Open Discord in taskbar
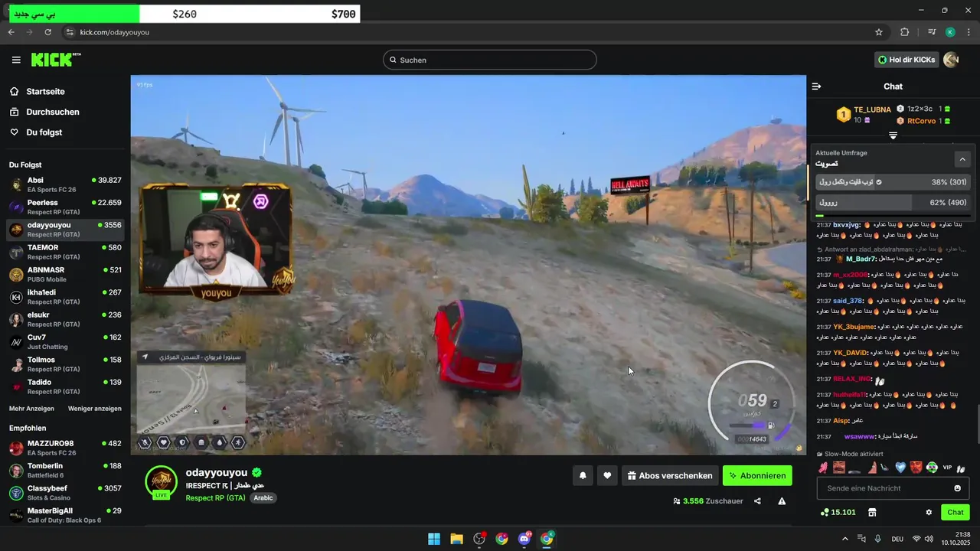 tap(524, 539)
